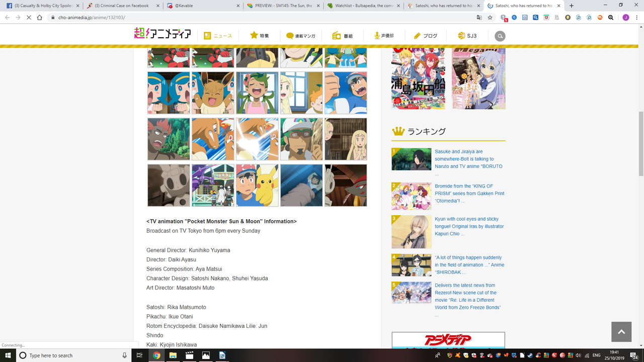Image resolution: width=644 pixels, height=362 pixels.
Task: Open the voice actor club (声優部) menu item
Action: pyautogui.click(x=384, y=36)
